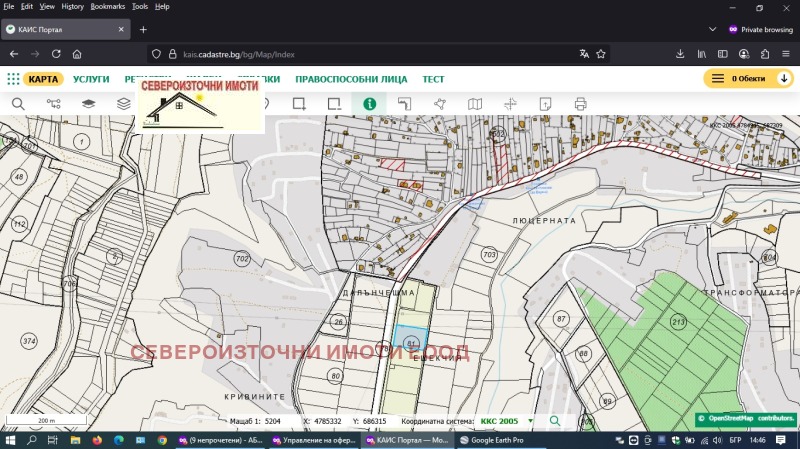The image size is (800, 449).
Task: Click parcel label 374 on map
Action: (x=29, y=341)
